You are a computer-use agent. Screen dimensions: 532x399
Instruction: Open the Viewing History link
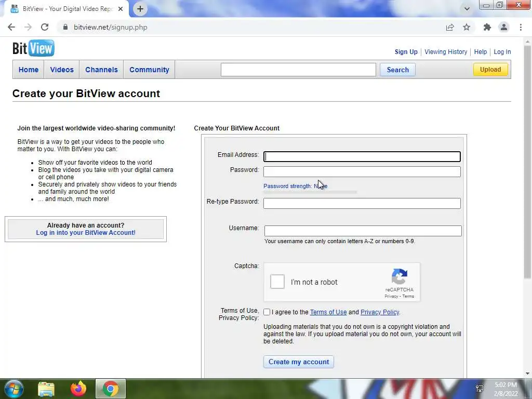(446, 52)
